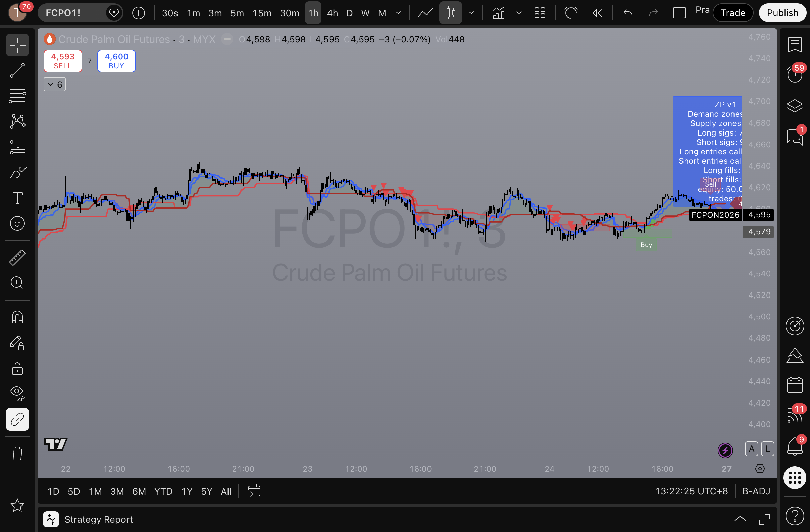Click the bar Replay rewind icon
This screenshot has width=810, height=532.
pyautogui.click(x=597, y=13)
